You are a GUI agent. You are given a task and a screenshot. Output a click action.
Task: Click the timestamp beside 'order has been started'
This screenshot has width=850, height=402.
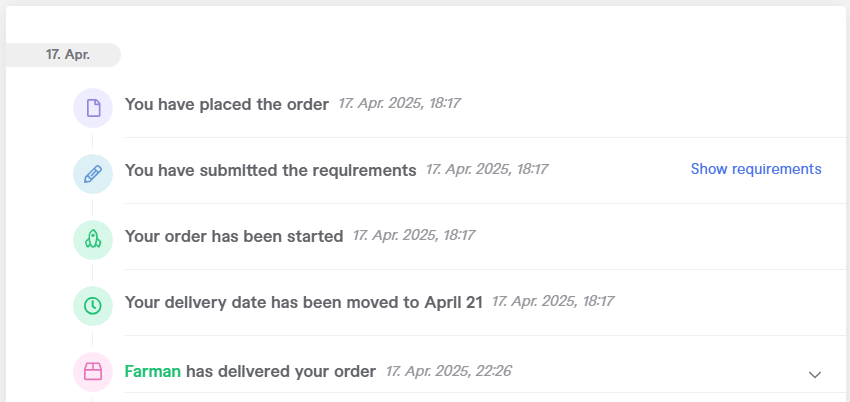click(x=414, y=235)
